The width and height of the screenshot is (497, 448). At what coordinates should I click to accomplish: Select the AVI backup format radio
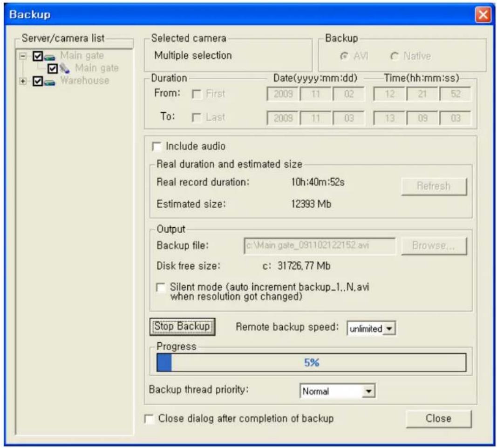(x=344, y=56)
